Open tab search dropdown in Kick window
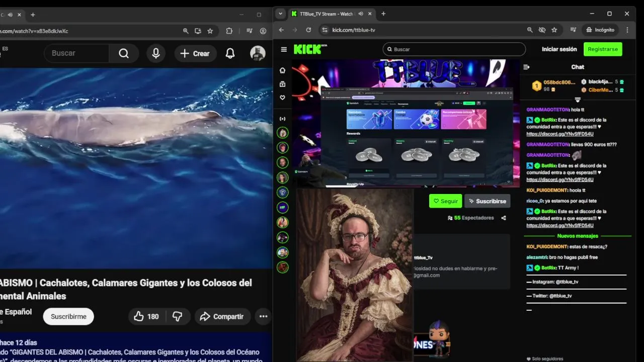Image resolution: width=644 pixels, height=362 pixels. [281, 14]
